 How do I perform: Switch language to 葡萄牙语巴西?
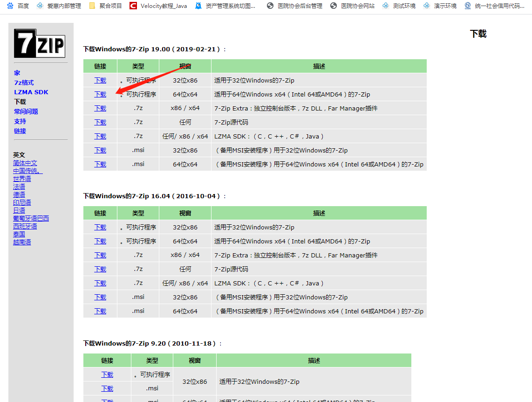pos(31,218)
